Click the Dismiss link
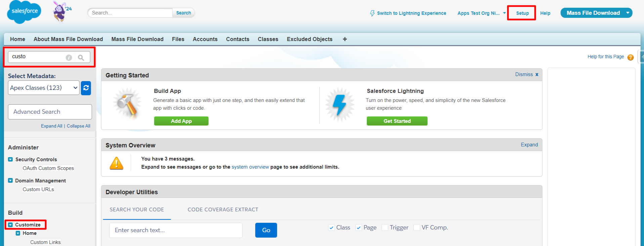This screenshot has width=644, height=246. (x=524, y=74)
